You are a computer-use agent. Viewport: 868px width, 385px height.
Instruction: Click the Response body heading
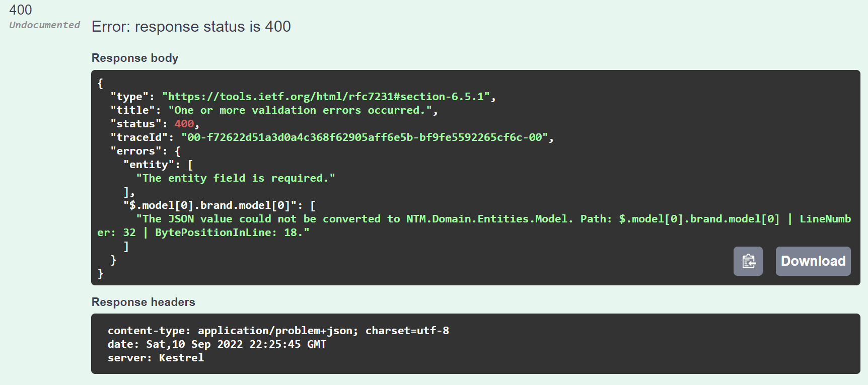pos(135,58)
